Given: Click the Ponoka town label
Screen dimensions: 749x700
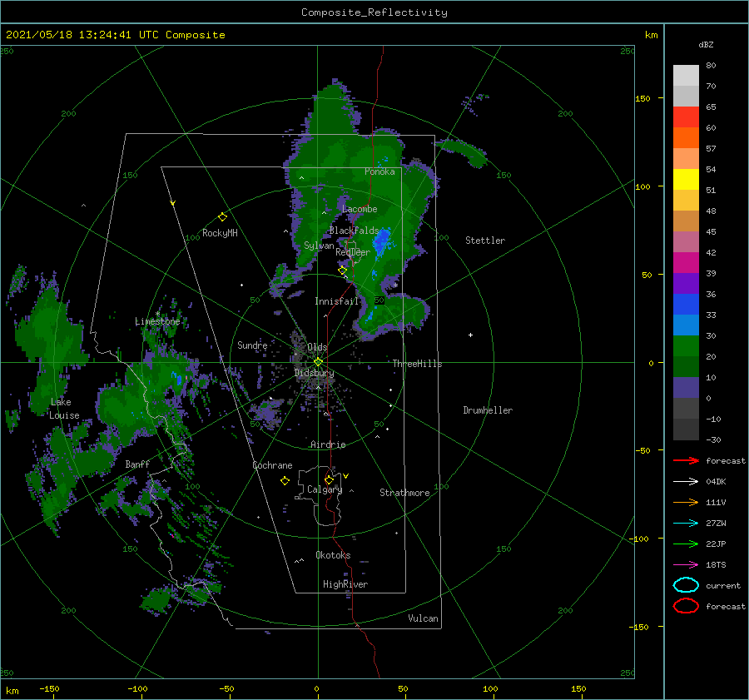Looking at the screenshot, I should click(x=379, y=171).
